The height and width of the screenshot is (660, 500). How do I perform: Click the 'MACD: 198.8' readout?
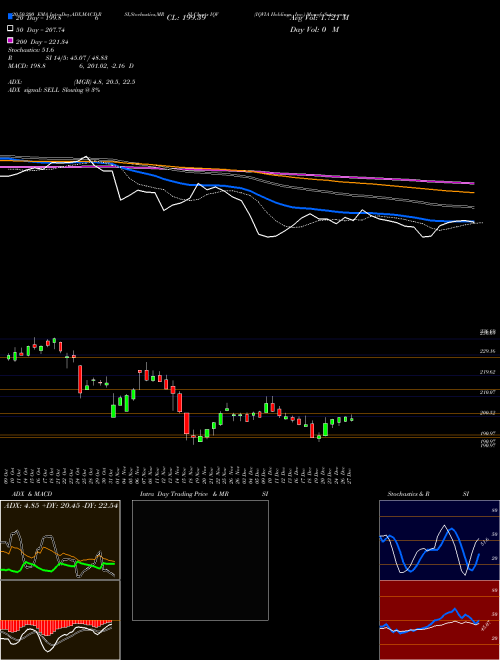(x=27, y=66)
